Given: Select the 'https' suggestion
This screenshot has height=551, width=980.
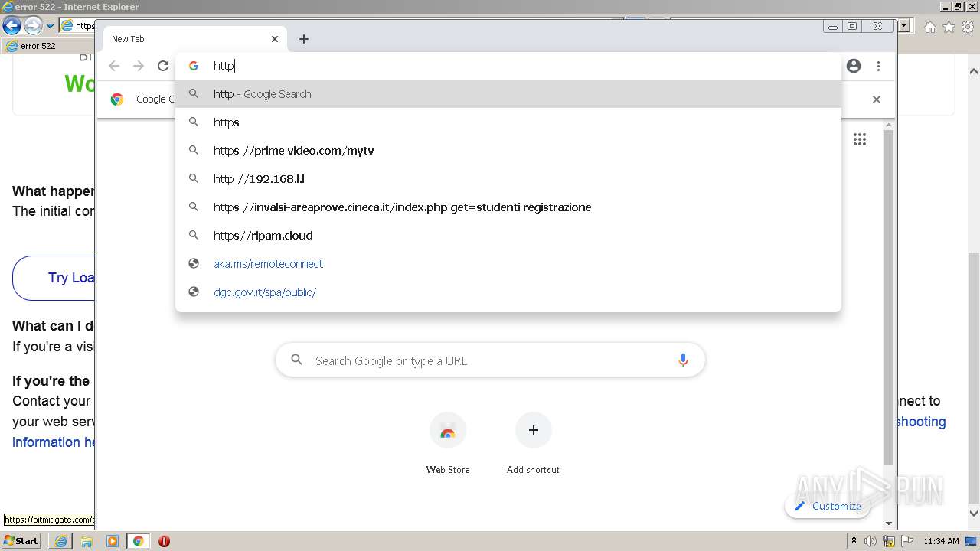Looking at the screenshot, I should pyautogui.click(x=508, y=122).
